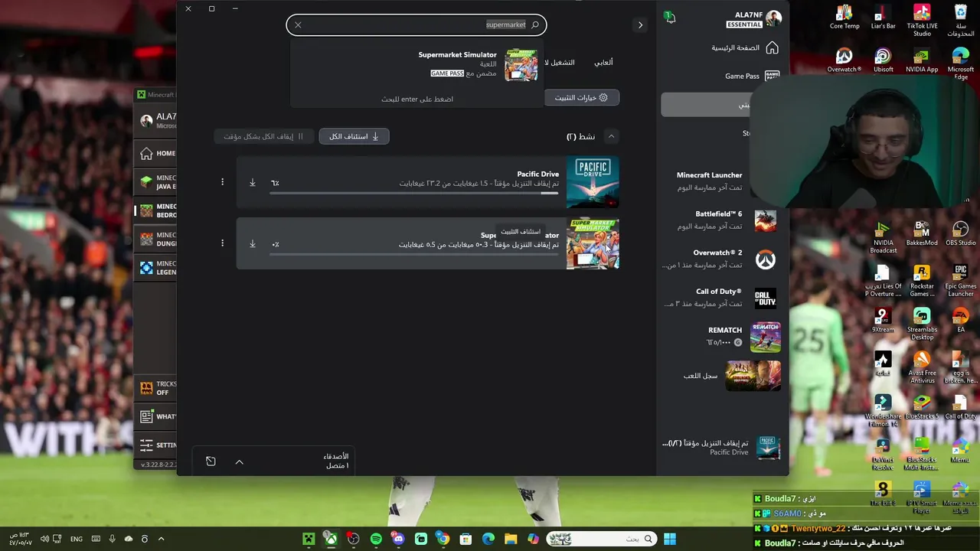The image size is (980, 551).
Task: Clear the supermarket search text with X
Action: click(x=298, y=25)
